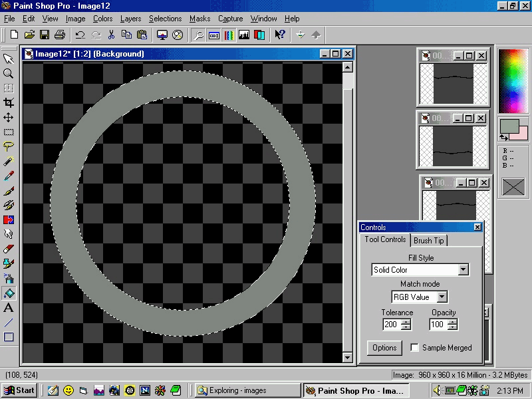532x399 pixels.
Task: Enable the Sample Merged checkbox
Action: pyautogui.click(x=415, y=348)
